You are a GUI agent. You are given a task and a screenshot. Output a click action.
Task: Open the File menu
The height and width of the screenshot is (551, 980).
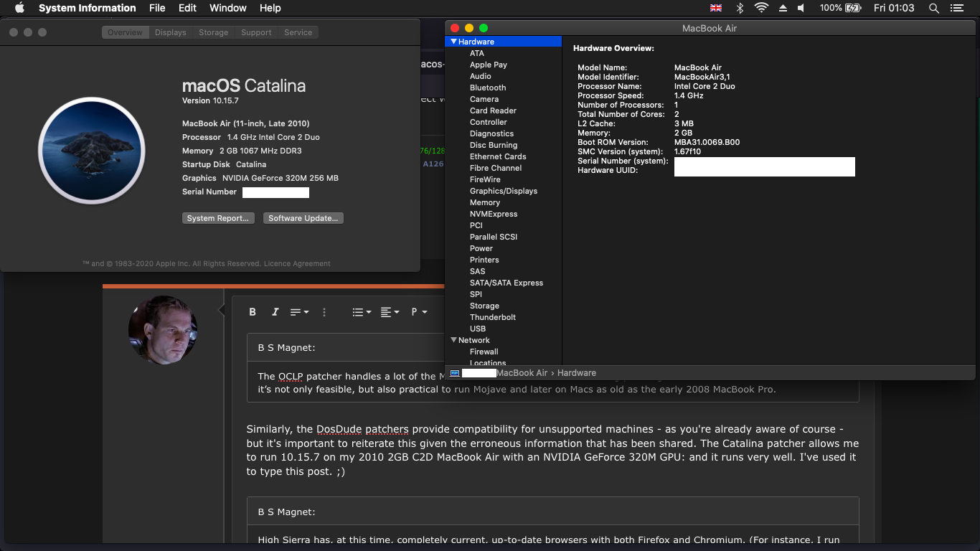[x=157, y=8]
